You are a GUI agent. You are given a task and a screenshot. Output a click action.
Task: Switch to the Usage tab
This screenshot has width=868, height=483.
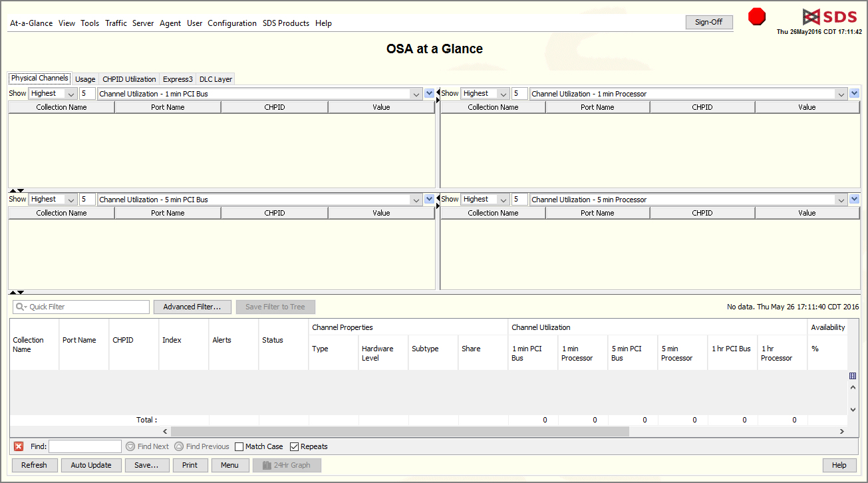85,79
